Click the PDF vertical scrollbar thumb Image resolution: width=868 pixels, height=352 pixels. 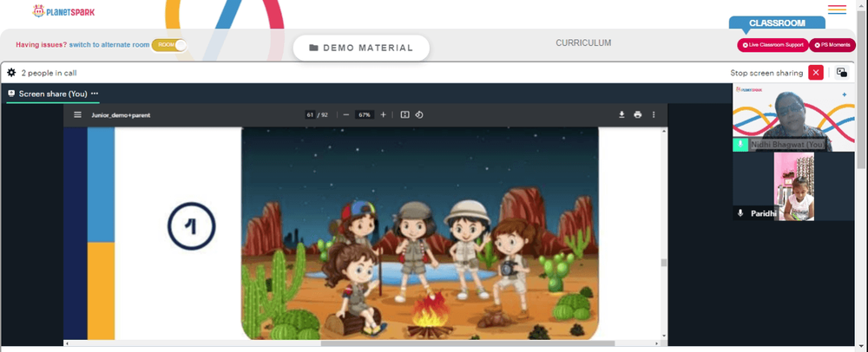(664, 263)
